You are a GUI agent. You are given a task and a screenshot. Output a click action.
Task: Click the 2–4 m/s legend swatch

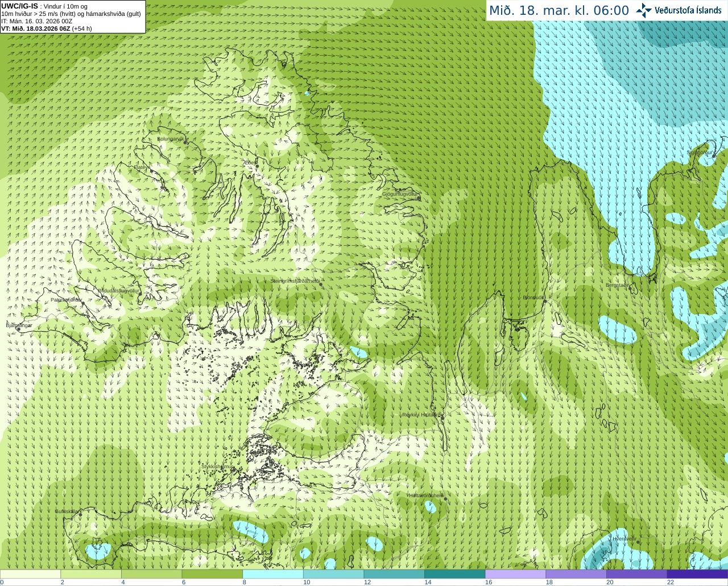pyautogui.click(x=91, y=574)
